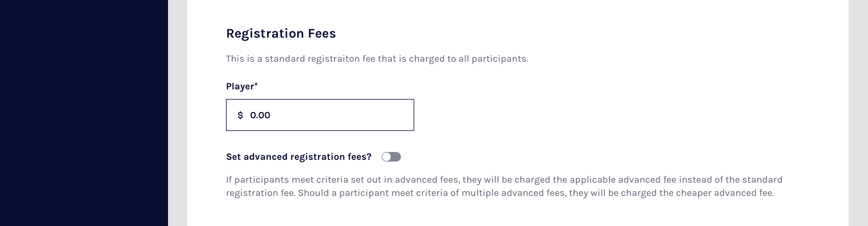Focus the Player registration fee input
The width and height of the screenshot is (868, 226).
[320, 115]
